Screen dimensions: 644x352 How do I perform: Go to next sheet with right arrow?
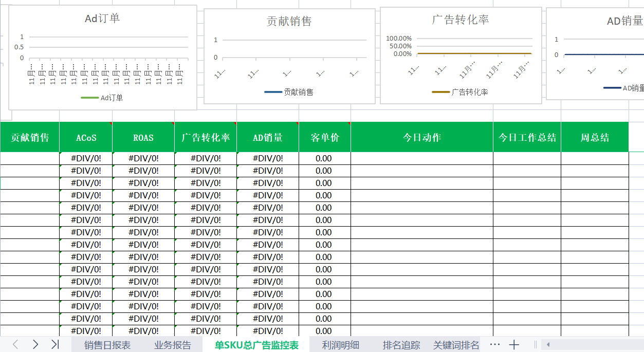tap(35, 344)
